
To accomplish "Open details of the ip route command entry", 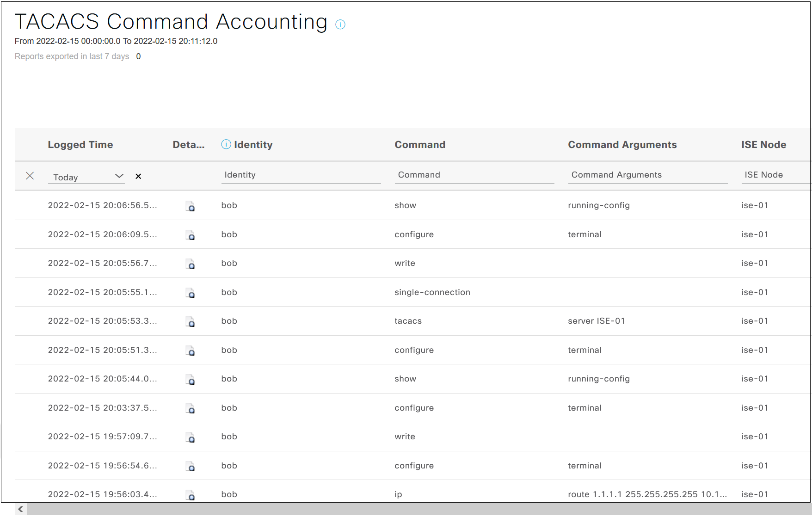I will (x=191, y=495).
